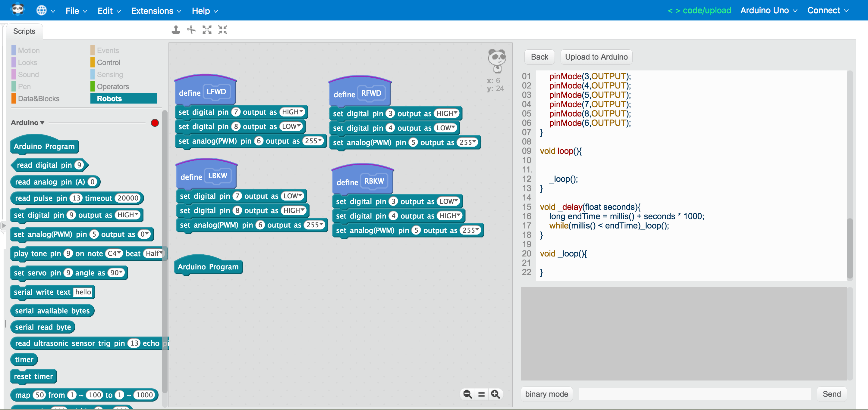Zoom in on the scripts area
The height and width of the screenshot is (410, 868).
[495, 394]
